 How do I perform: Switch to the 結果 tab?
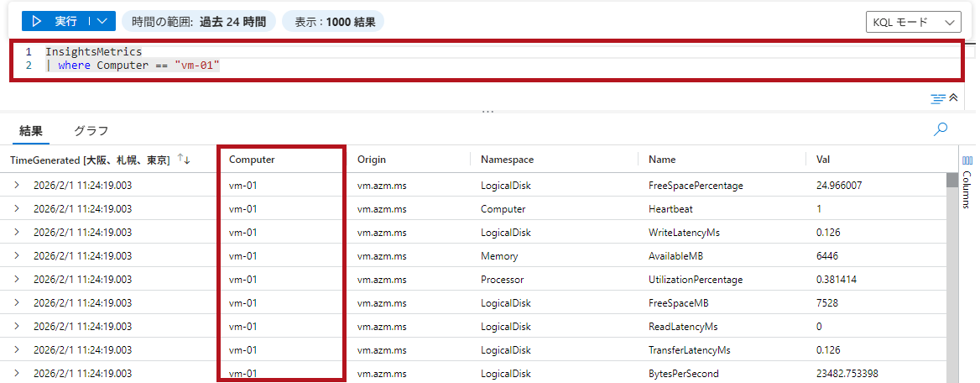(30, 131)
